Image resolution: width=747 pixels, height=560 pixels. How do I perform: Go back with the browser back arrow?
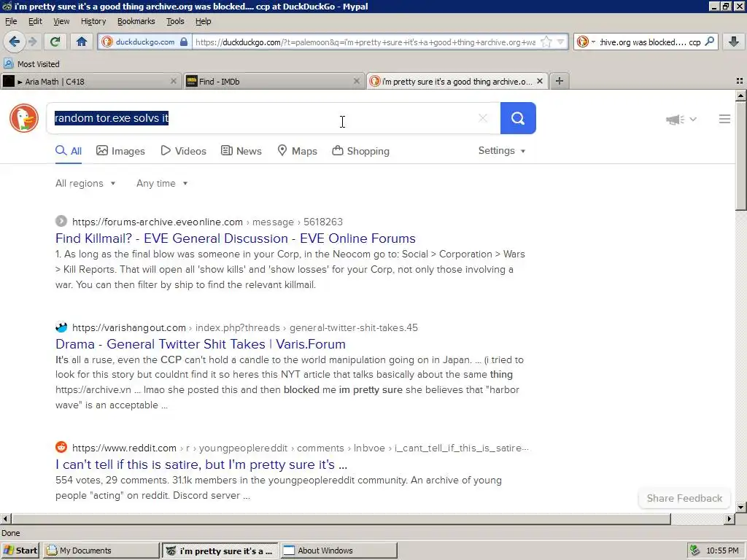tap(15, 42)
